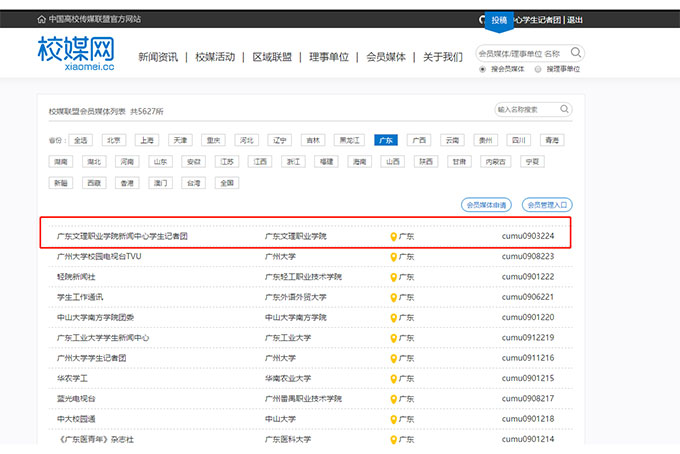Click the 校媒网 xiaomei.cc logo
The image size is (680, 454).
point(75,53)
